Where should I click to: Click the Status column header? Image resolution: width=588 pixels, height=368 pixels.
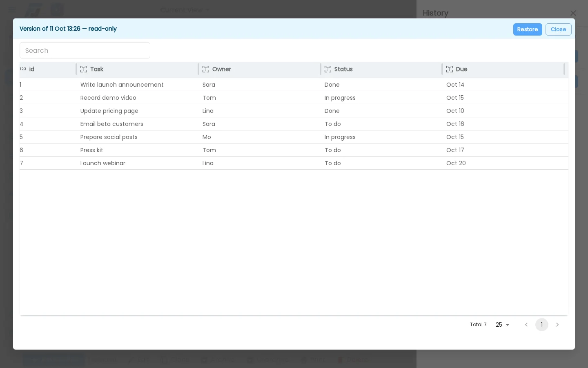point(381,69)
